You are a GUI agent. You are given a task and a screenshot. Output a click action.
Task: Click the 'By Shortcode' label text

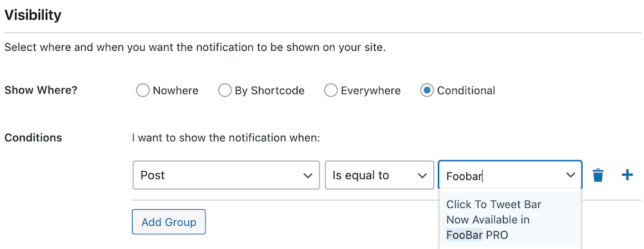[x=269, y=91]
